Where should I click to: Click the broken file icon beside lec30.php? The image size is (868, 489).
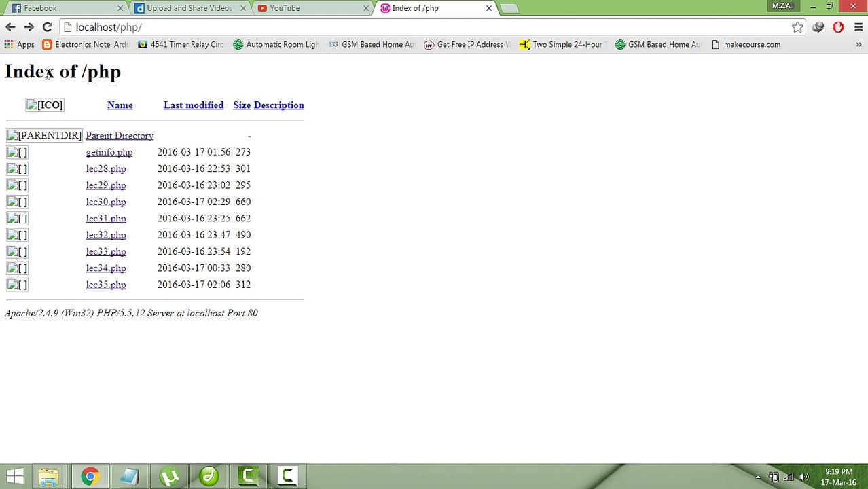tap(18, 202)
